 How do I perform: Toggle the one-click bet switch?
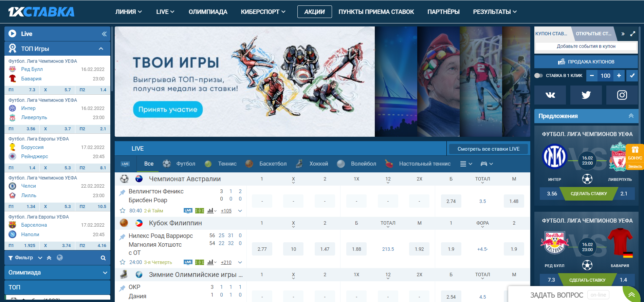click(x=539, y=76)
